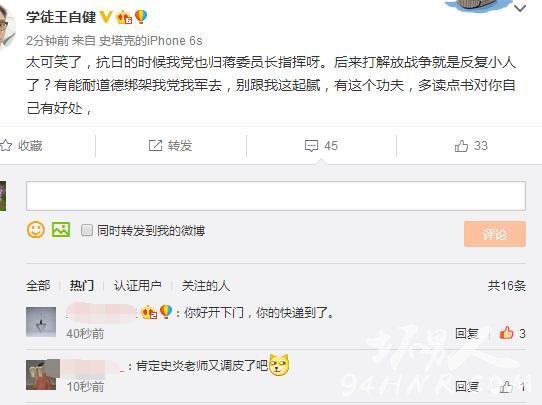Screen dimensions: 542x405
Task: Like the post with thumbs-up 33
Action: click(x=461, y=146)
